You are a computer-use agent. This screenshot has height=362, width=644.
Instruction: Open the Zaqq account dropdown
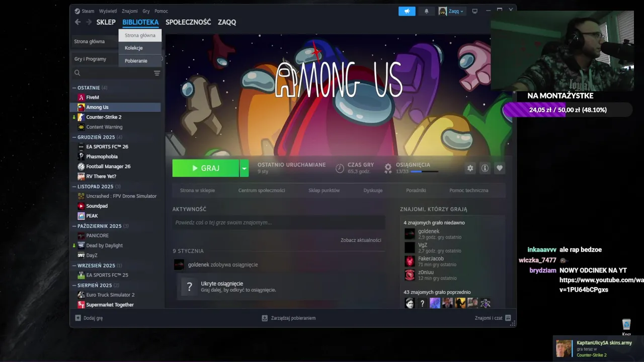451,11
